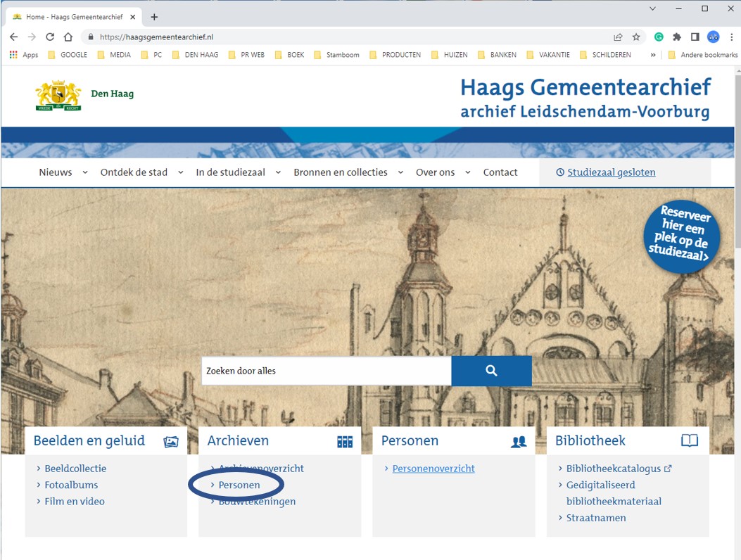
Task: Close the Haags Gemeentearchief tab
Action: pos(133,17)
